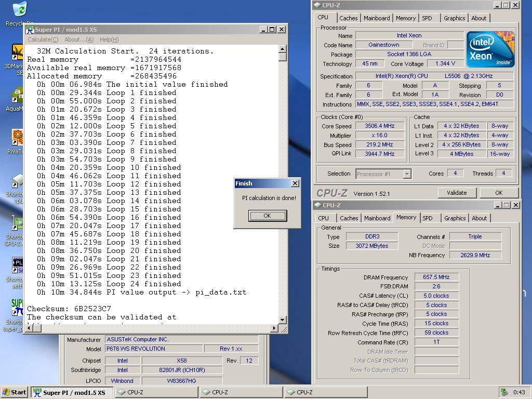This screenshot has height=399, width=532.
Task: Open About tab in lower CPU-Z window
Action: 480,218
